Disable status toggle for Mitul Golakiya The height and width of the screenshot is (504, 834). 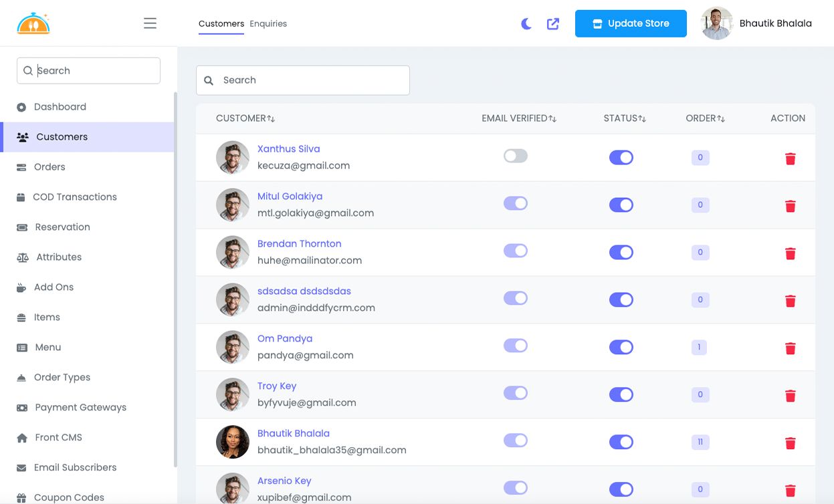621,205
